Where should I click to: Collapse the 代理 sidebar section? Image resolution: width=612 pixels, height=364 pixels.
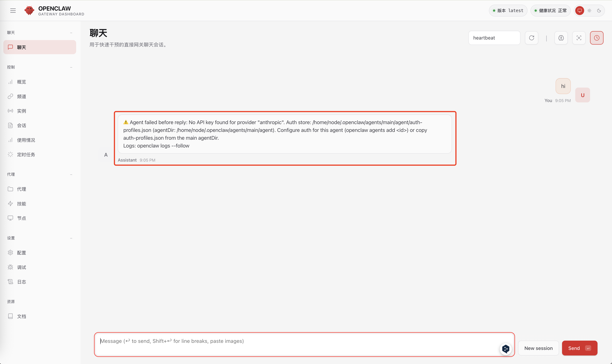tap(71, 174)
